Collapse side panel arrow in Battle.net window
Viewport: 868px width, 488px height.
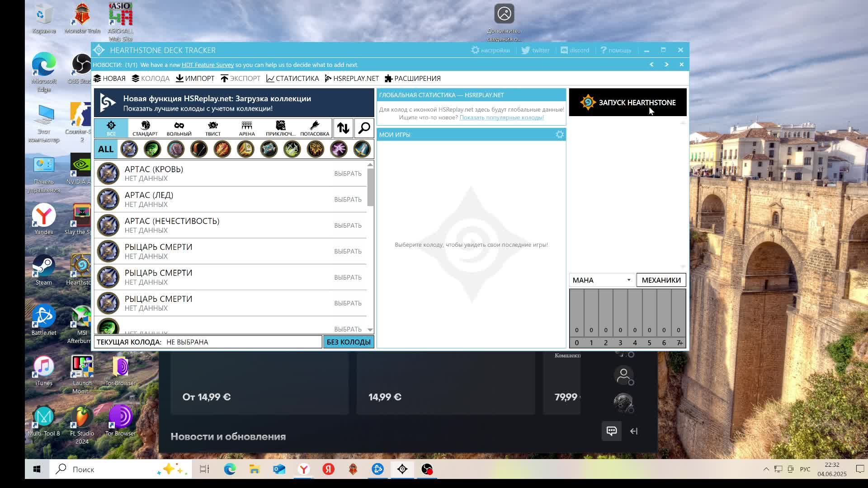pos(634,431)
